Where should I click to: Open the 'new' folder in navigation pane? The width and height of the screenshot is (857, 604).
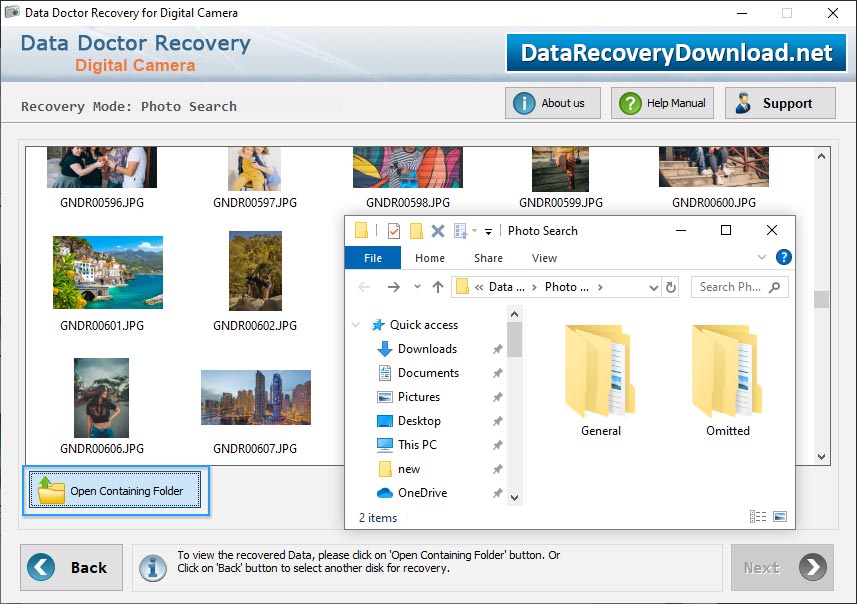tap(409, 469)
